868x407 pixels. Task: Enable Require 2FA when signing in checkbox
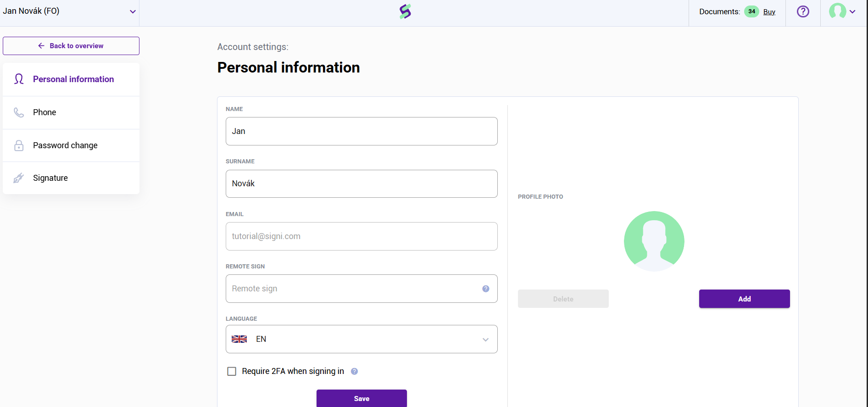click(232, 371)
